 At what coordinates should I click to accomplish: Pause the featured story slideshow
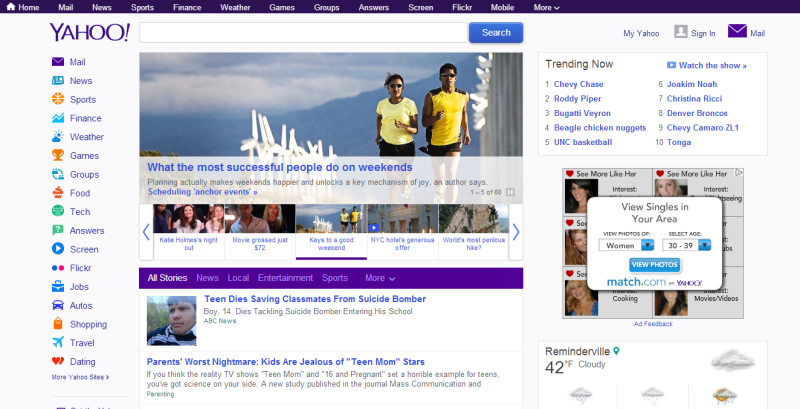pos(510,192)
